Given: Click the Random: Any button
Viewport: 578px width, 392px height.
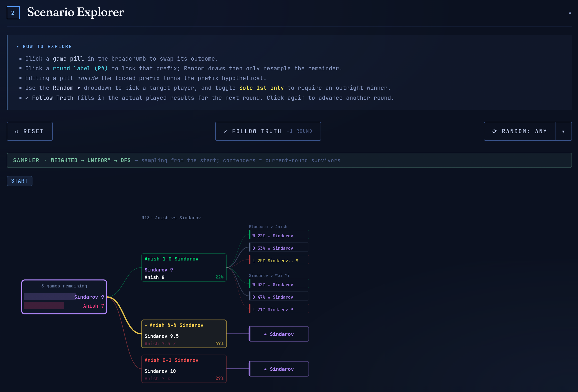Looking at the screenshot, I should coord(520,131).
